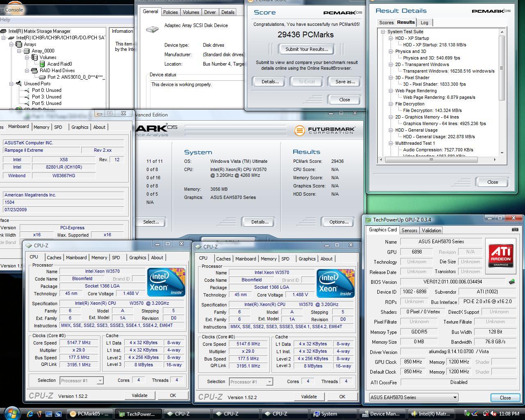Screen dimensions: 525x420
Task: Open the Log tab in Result Details
Action: [425, 23]
